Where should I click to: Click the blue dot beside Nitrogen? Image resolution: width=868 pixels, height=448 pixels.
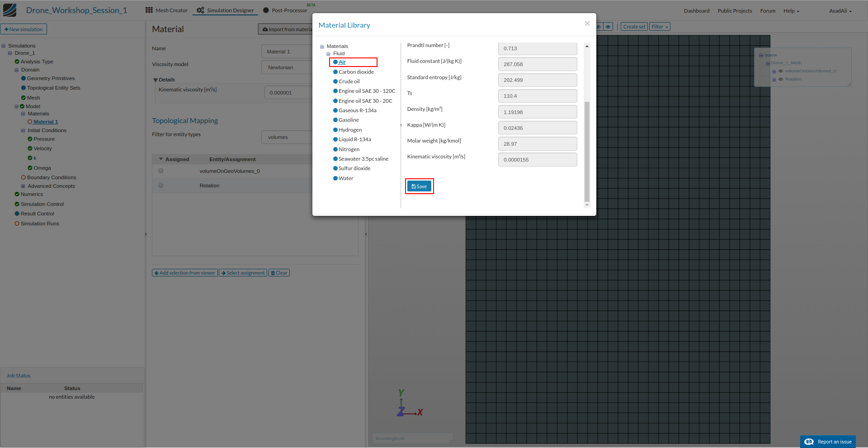click(335, 149)
